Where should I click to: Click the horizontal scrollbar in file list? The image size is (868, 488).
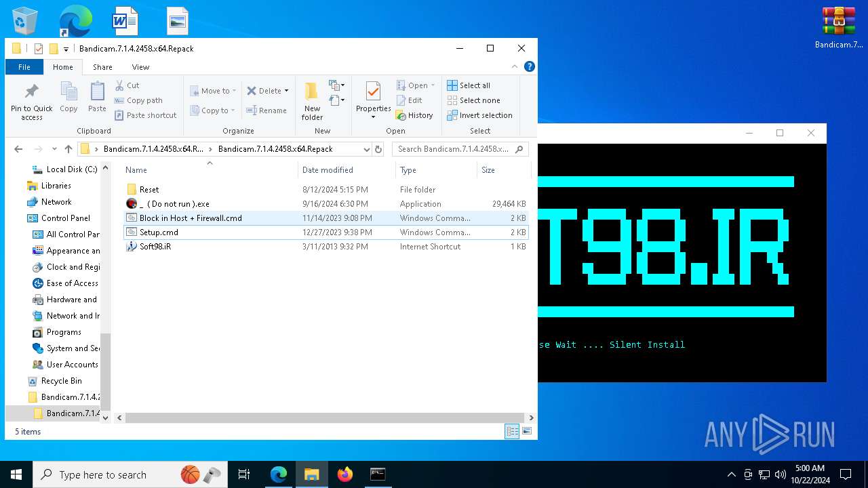click(325, 418)
